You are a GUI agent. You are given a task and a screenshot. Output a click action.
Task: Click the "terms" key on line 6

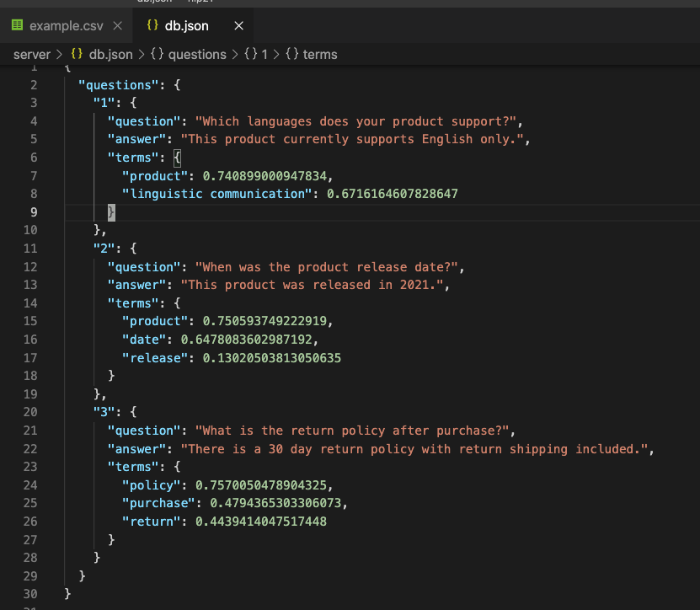pos(132,158)
